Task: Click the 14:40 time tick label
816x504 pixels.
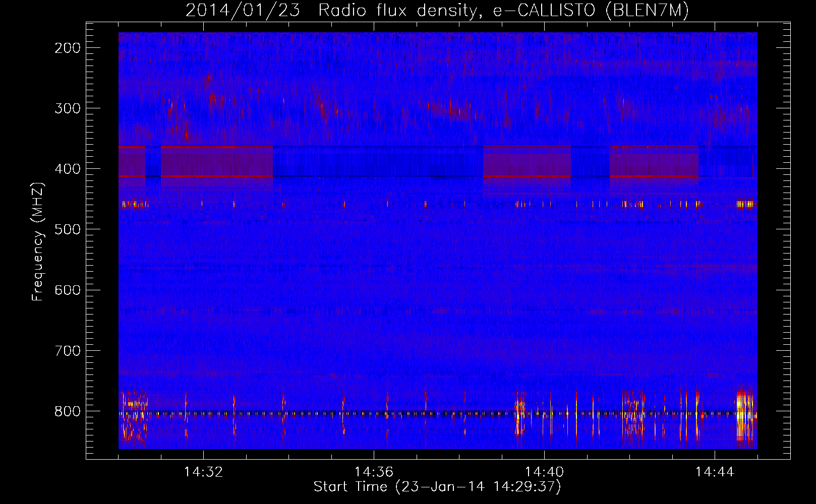Action: click(544, 472)
